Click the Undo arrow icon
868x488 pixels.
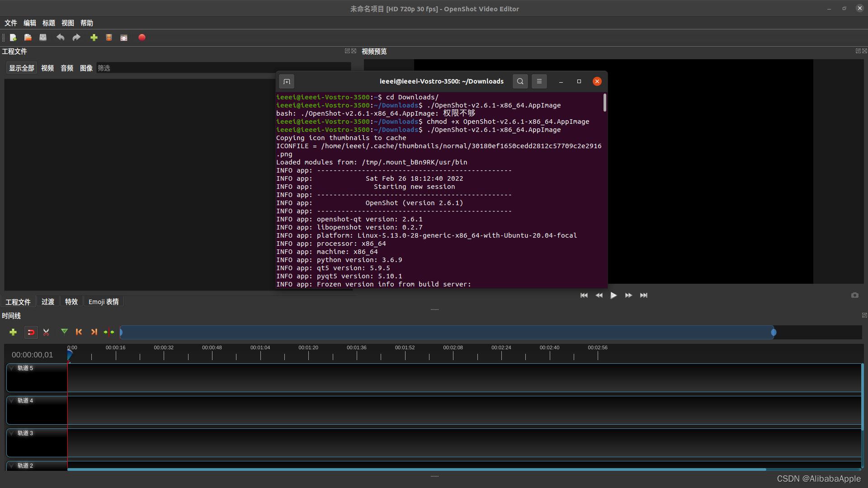click(x=60, y=38)
